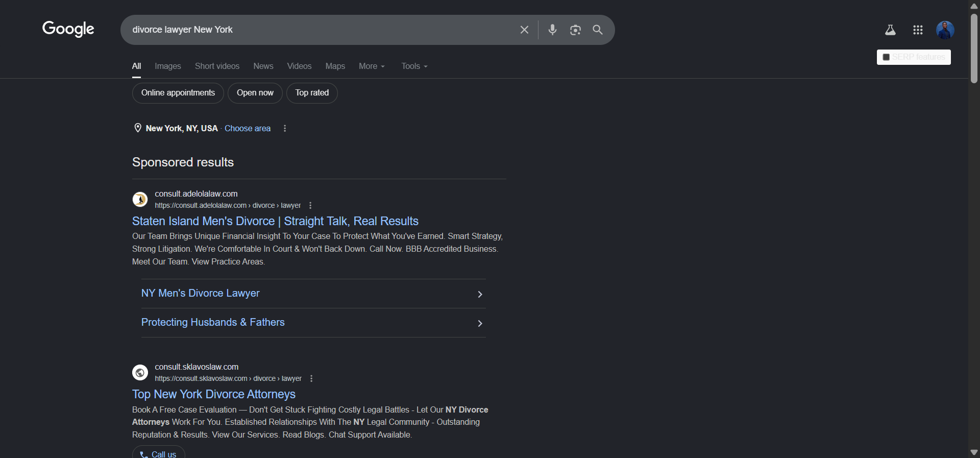Toggle the SERP features checkbox
The image size is (980, 458).
click(x=886, y=57)
